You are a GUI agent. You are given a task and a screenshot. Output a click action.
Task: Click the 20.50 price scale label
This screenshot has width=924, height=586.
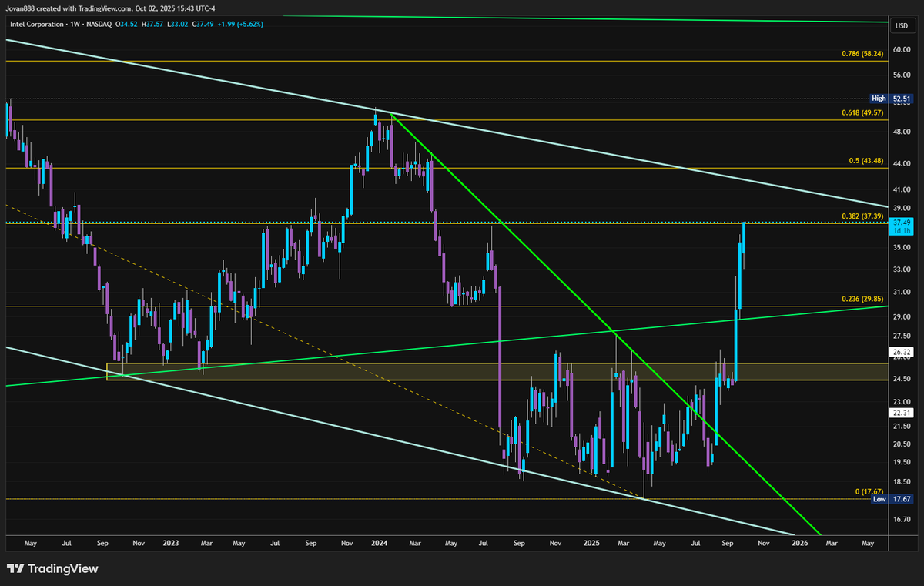click(x=901, y=444)
